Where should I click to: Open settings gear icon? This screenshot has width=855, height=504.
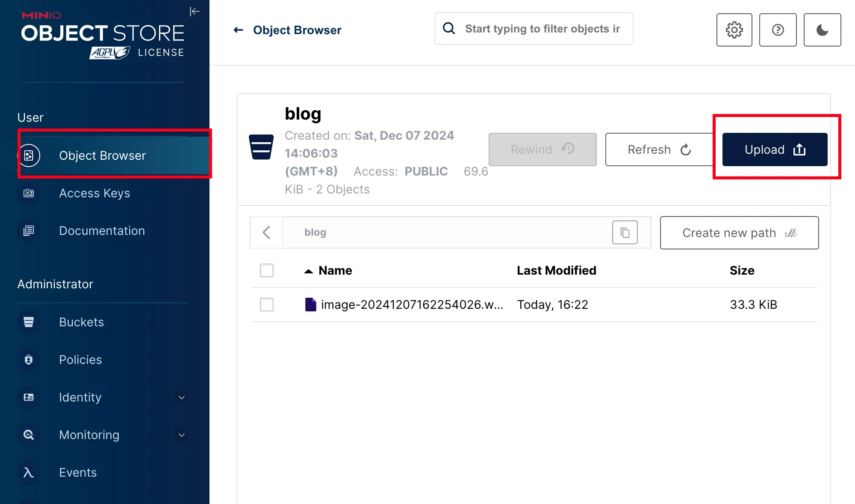pyautogui.click(x=734, y=30)
